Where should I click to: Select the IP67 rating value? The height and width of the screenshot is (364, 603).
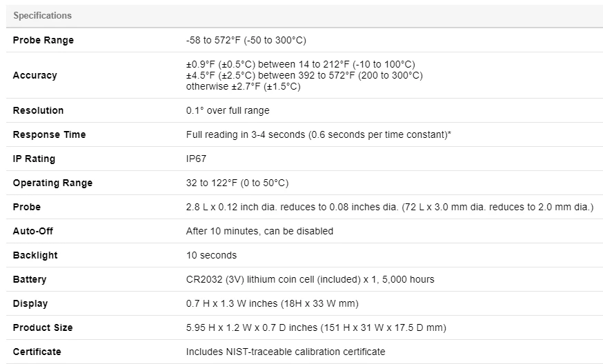tap(197, 159)
